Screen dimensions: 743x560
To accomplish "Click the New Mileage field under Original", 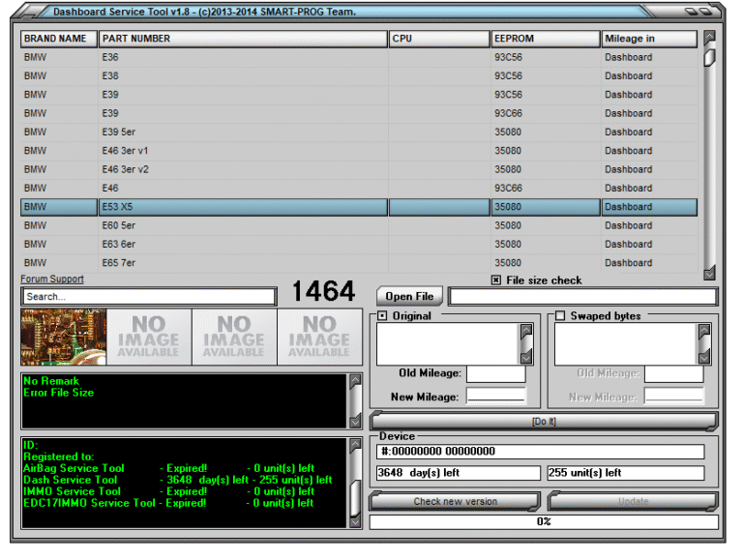I will pos(495,397).
